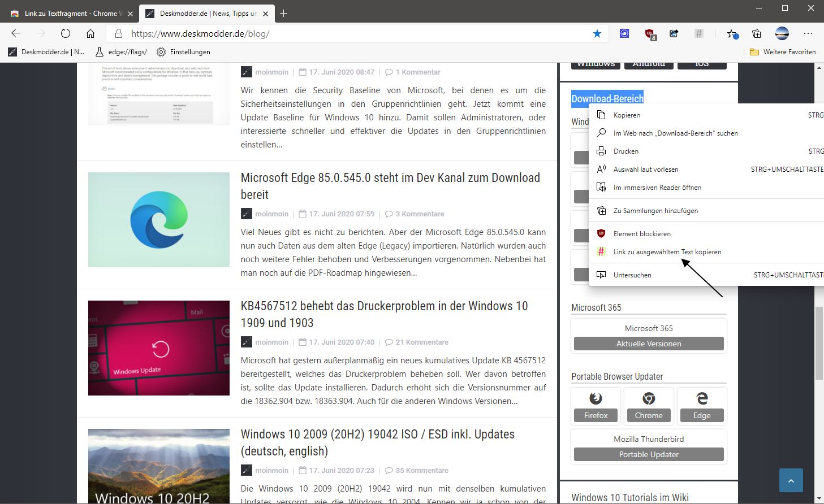Open the user profile avatar
This screenshot has width=824, height=504.
click(x=782, y=33)
